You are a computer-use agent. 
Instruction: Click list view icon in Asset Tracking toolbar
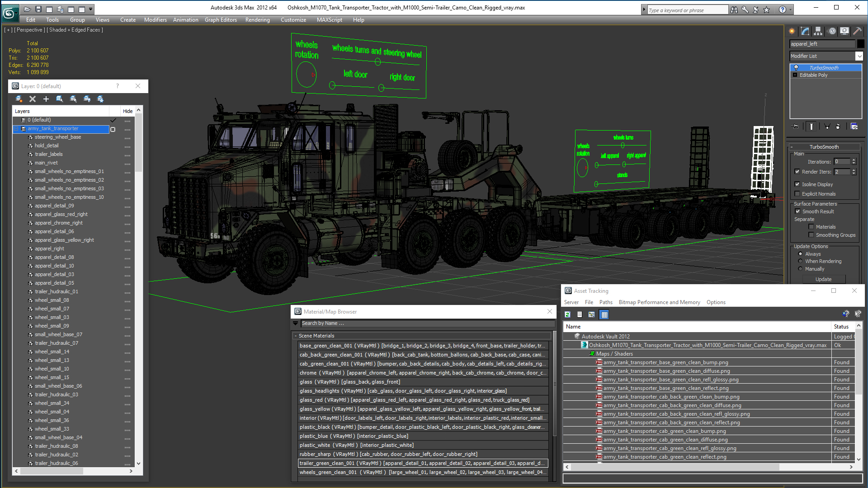coord(580,314)
